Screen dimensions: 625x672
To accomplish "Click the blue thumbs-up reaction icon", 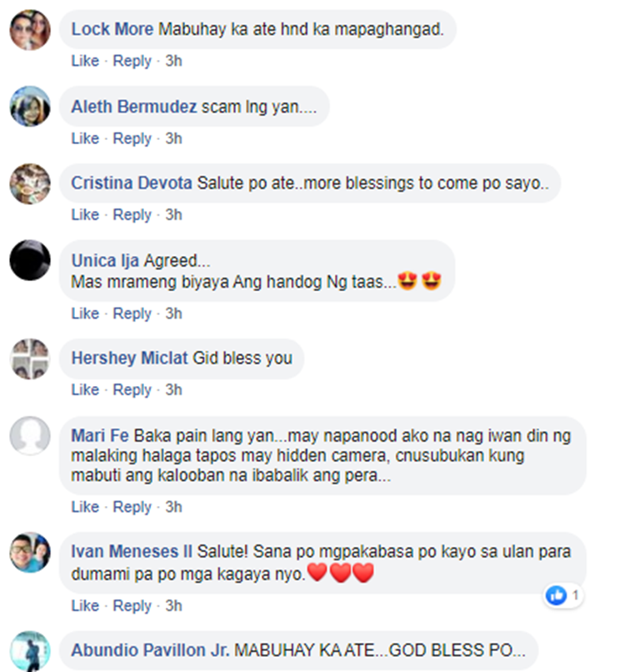I will [556, 595].
